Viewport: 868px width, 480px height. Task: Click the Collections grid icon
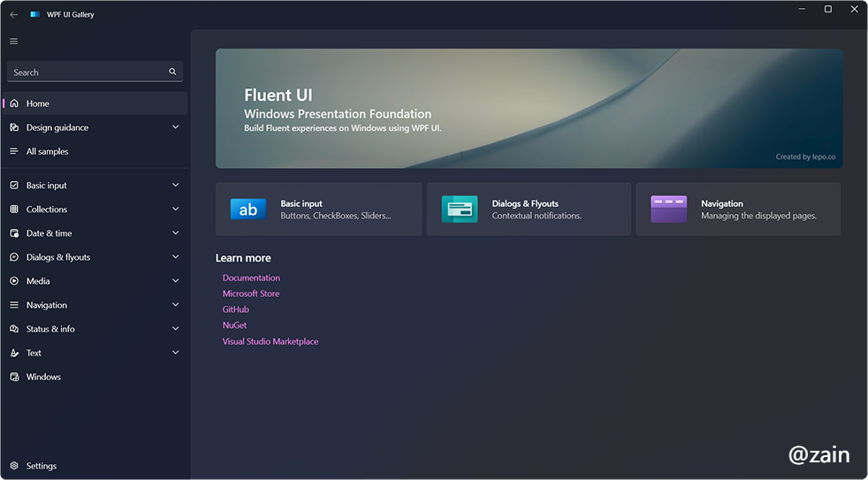pos(14,210)
